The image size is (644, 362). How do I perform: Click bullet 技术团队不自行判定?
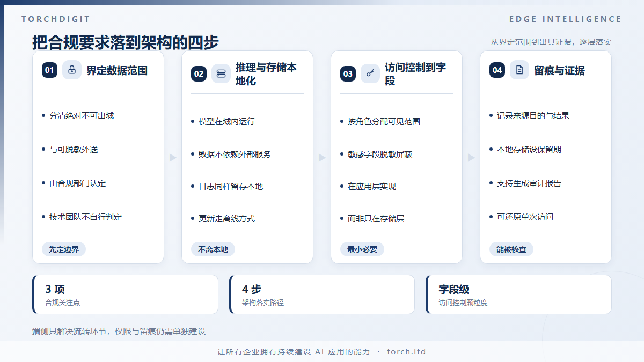(x=86, y=217)
